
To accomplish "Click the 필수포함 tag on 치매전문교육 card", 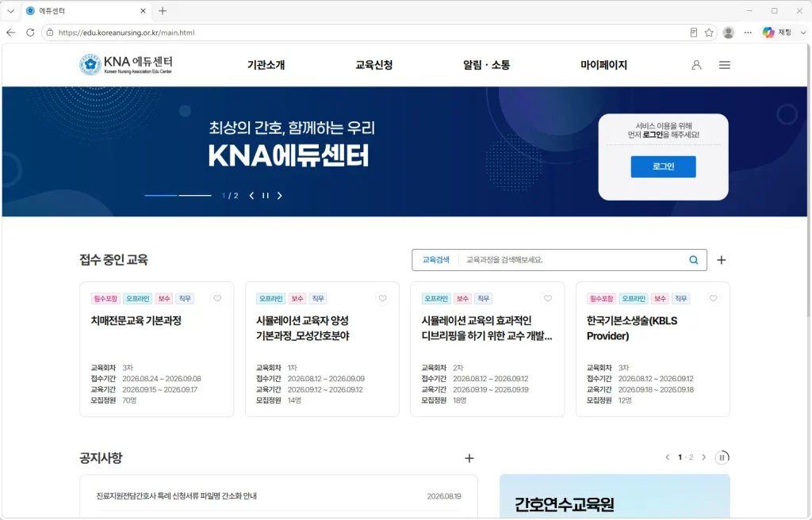I will [x=105, y=298].
